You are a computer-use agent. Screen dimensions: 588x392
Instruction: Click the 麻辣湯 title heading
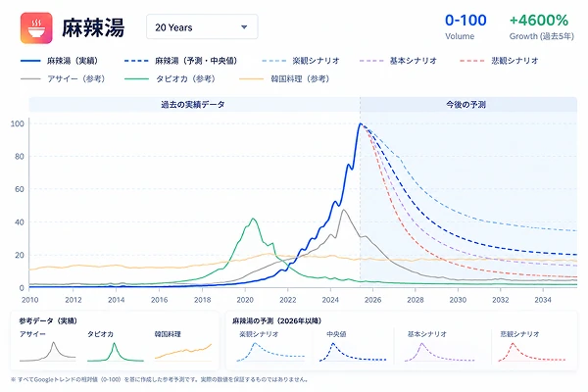(93, 27)
